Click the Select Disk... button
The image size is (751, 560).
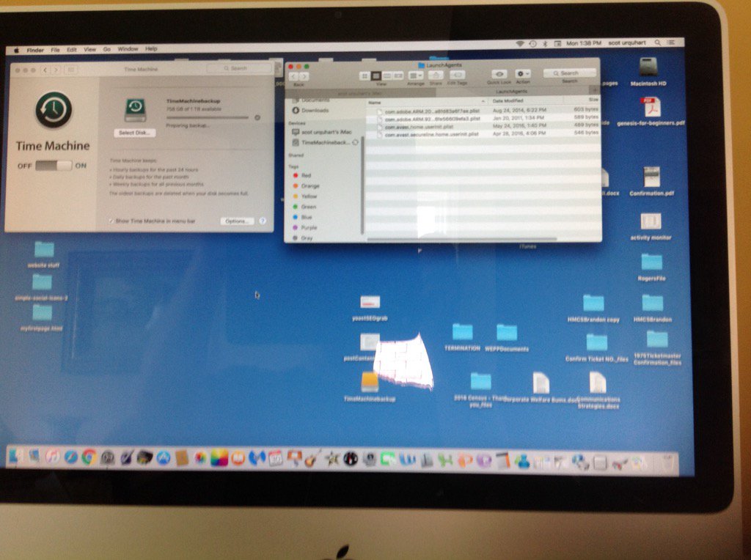135,133
